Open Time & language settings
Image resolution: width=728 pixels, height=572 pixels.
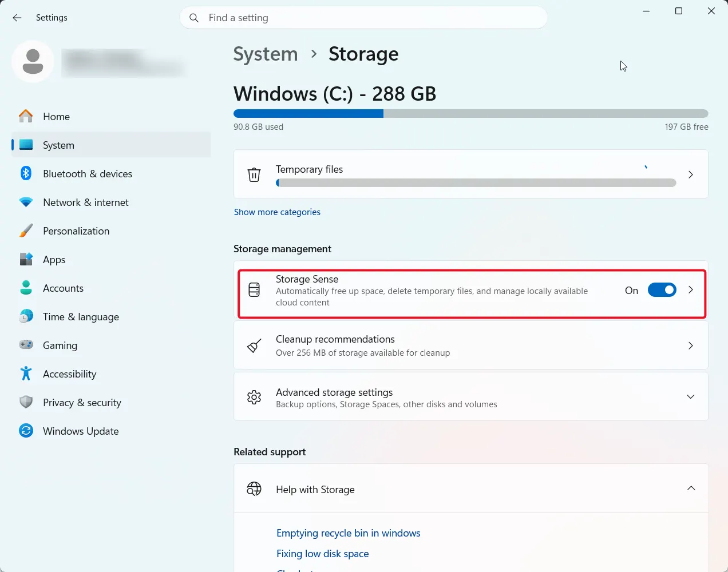[x=111, y=316]
